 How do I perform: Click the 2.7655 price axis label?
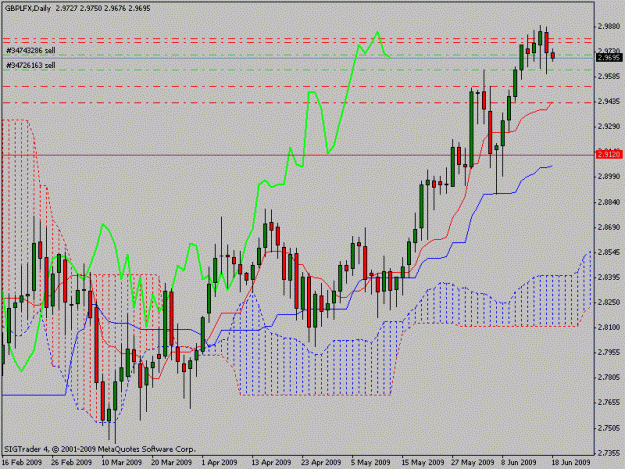click(609, 402)
